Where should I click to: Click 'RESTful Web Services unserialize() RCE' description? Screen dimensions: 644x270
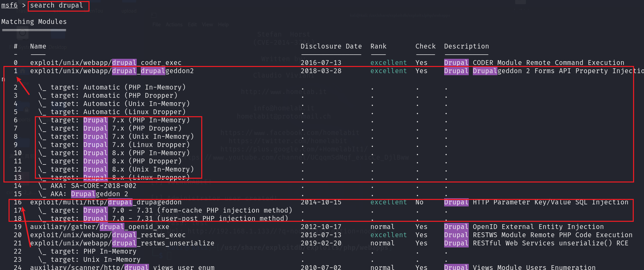click(x=551, y=243)
